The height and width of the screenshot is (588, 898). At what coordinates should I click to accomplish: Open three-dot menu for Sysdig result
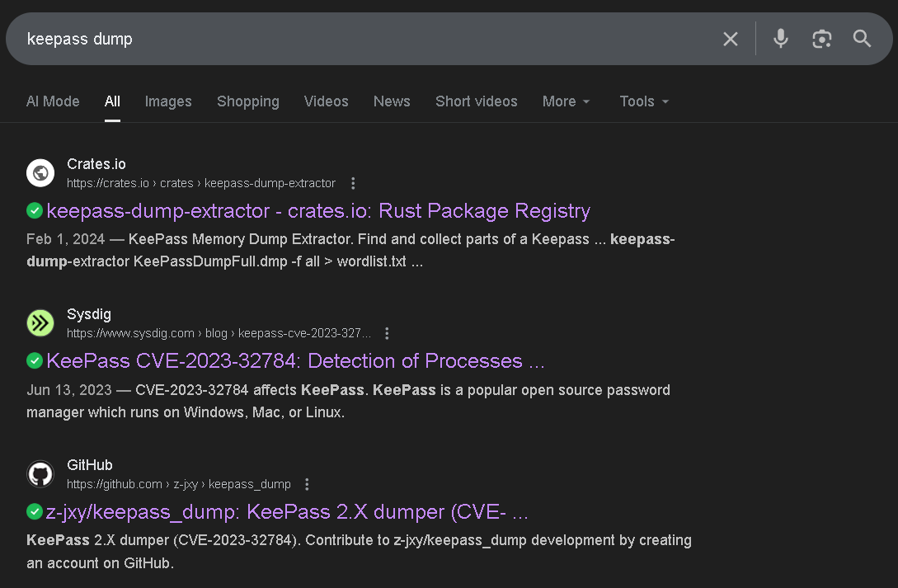pos(387,333)
